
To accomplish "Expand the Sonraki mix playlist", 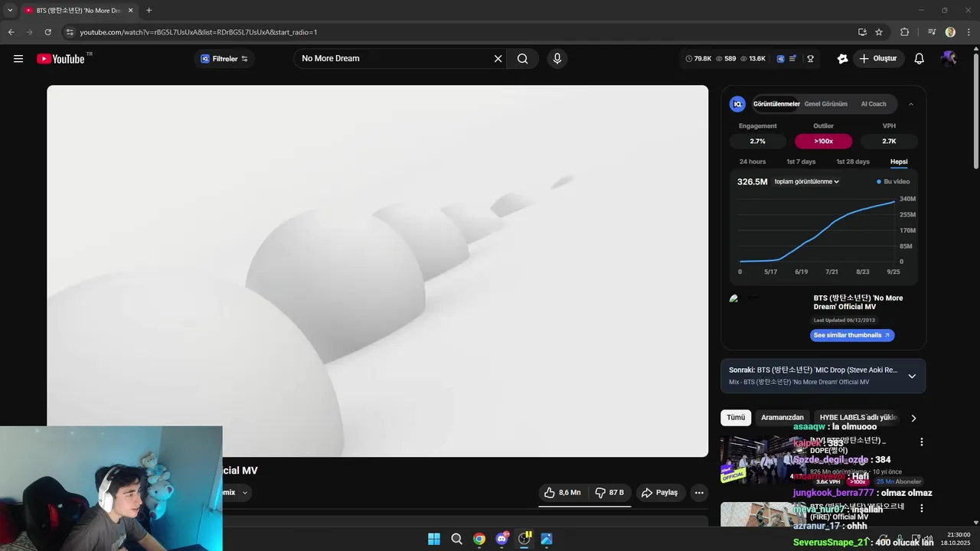I will (x=912, y=376).
